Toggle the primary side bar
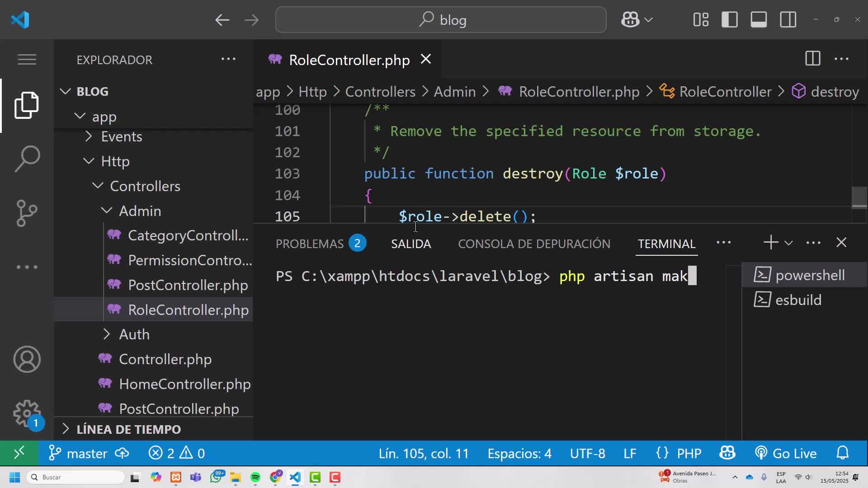Viewport: 868px width, 488px height. 730,20
